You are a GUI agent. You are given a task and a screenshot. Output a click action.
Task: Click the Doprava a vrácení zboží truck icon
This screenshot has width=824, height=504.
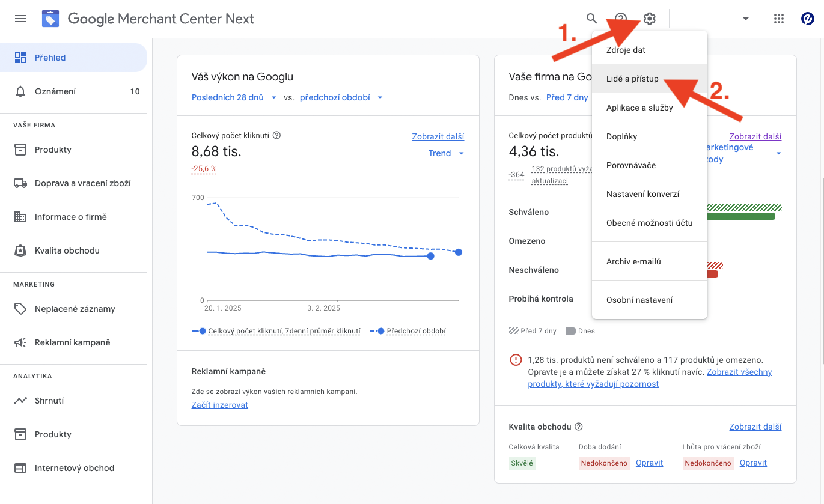[20, 183]
